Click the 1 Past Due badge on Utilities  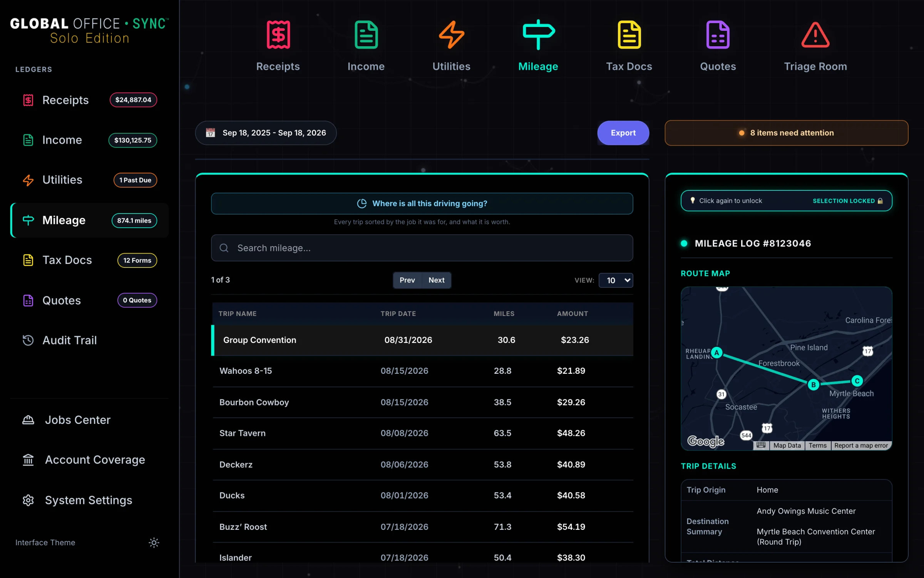[135, 180]
